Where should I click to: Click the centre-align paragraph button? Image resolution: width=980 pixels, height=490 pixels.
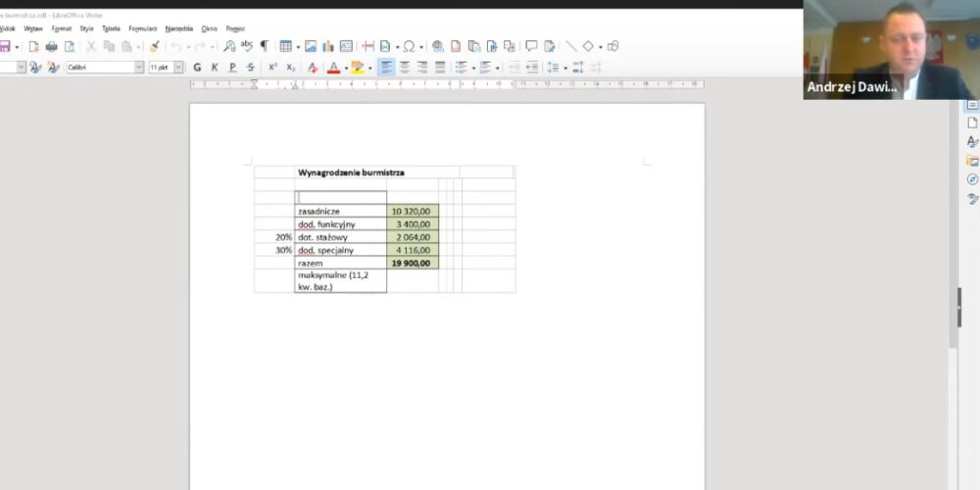[404, 68]
